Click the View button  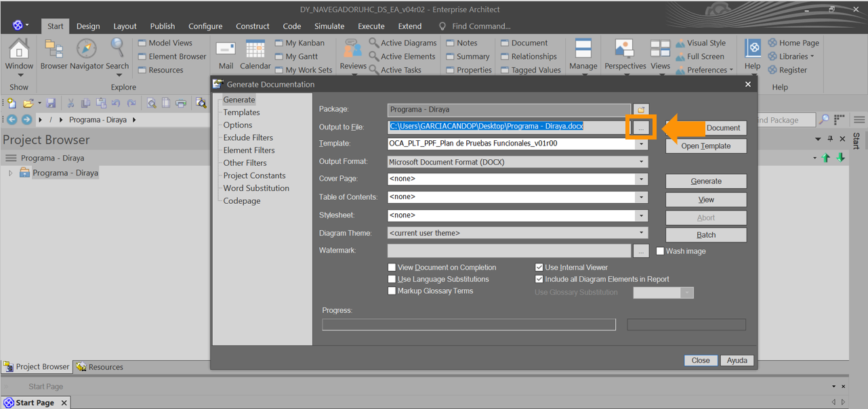tap(706, 200)
